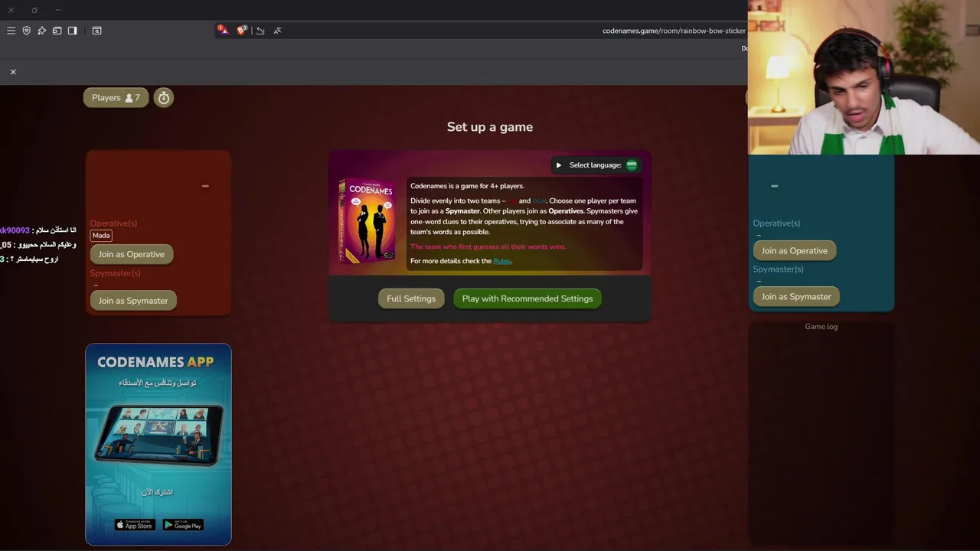Click the tab search icon in toolbar

[96, 31]
